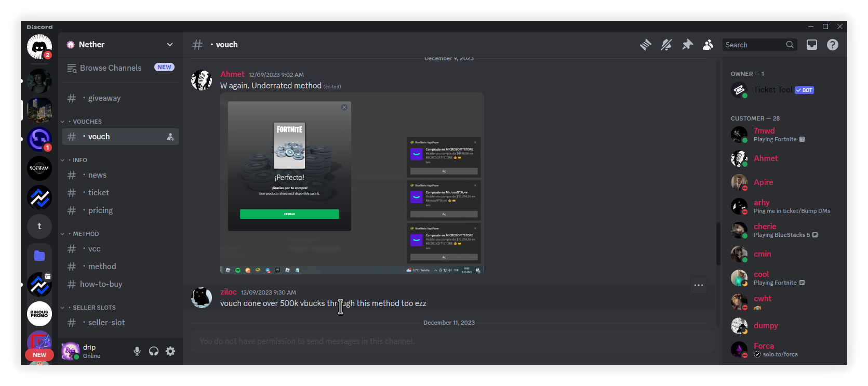The width and height of the screenshot is (868, 386).
Task: Open the Nether server menu dropdown
Action: (170, 45)
